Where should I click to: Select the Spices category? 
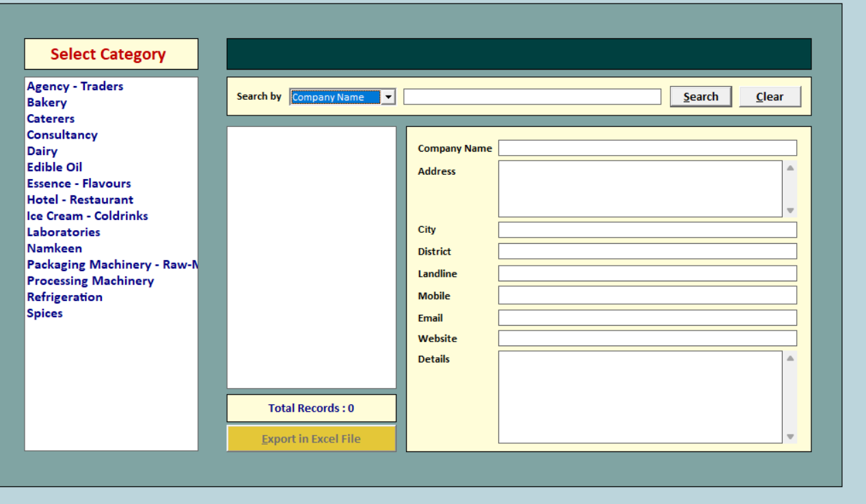[x=45, y=313]
